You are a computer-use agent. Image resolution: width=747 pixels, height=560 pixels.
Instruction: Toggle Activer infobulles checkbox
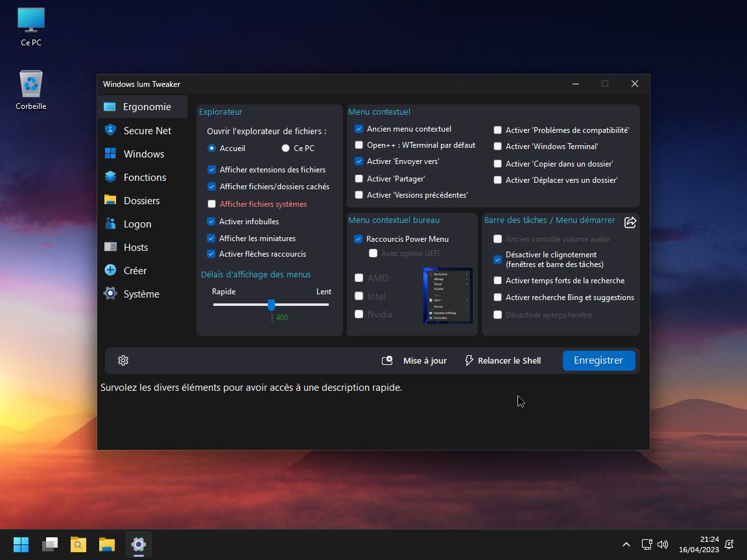tap(211, 222)
